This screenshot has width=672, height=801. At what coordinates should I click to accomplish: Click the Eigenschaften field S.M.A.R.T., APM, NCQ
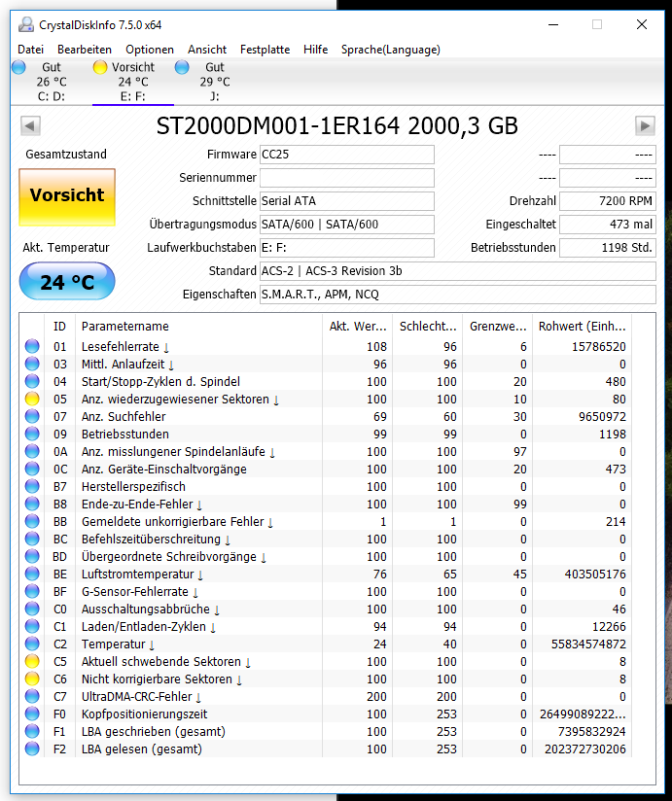pyautogui.click(x=458, y=295)
